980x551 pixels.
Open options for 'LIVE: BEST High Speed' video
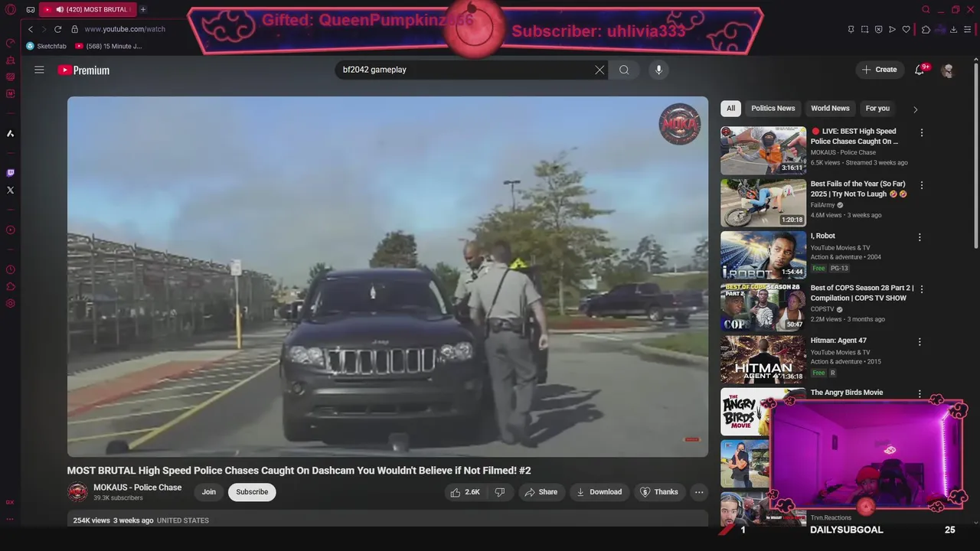point(921,132)
